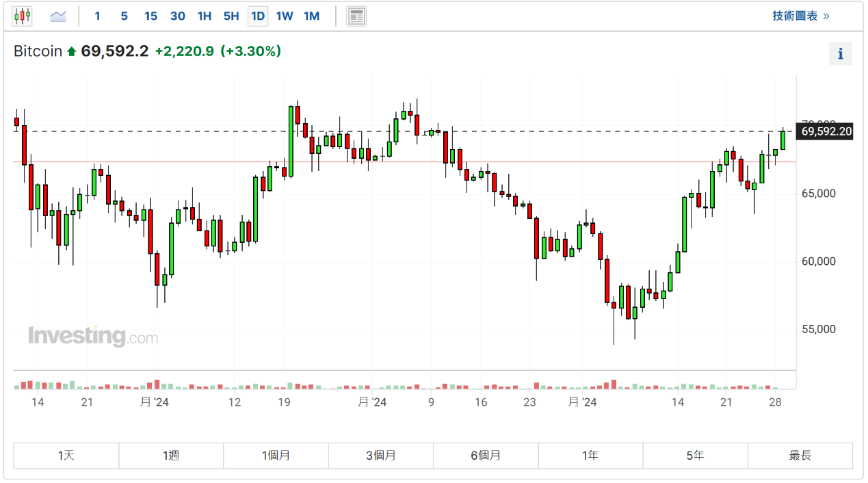Click the green up arrow next to Bitcoin
This screenshot has width=868, height=483.
(x=71, y=51)
